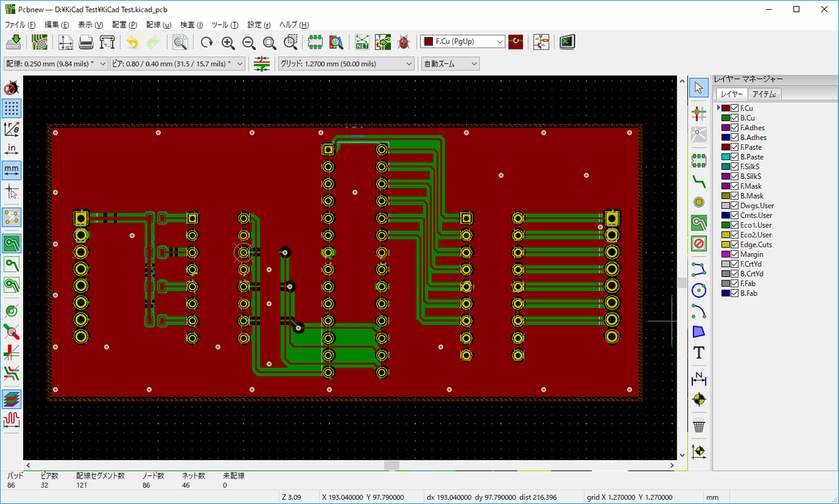Open page settings sheet icon
Viewport: 839px width, 504px height.
click(66, 42)
